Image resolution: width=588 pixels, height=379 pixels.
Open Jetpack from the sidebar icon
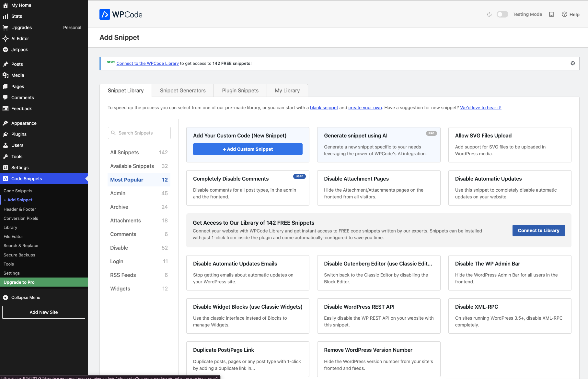coord(6,50)
